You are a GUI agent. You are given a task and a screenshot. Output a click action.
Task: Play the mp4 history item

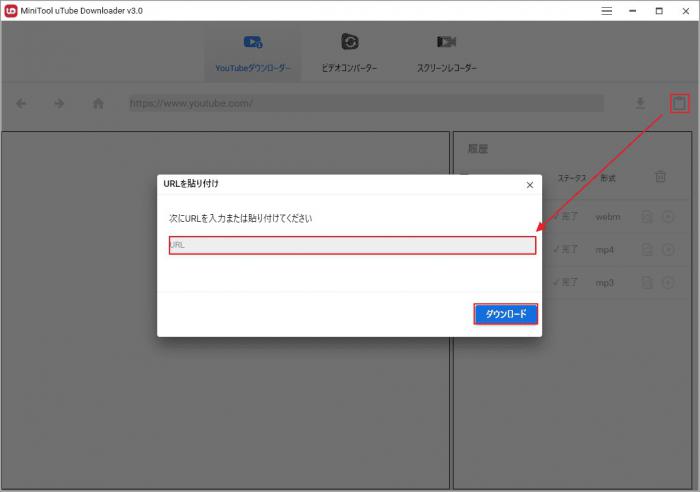pyautogui.click(x=668, y=250)
